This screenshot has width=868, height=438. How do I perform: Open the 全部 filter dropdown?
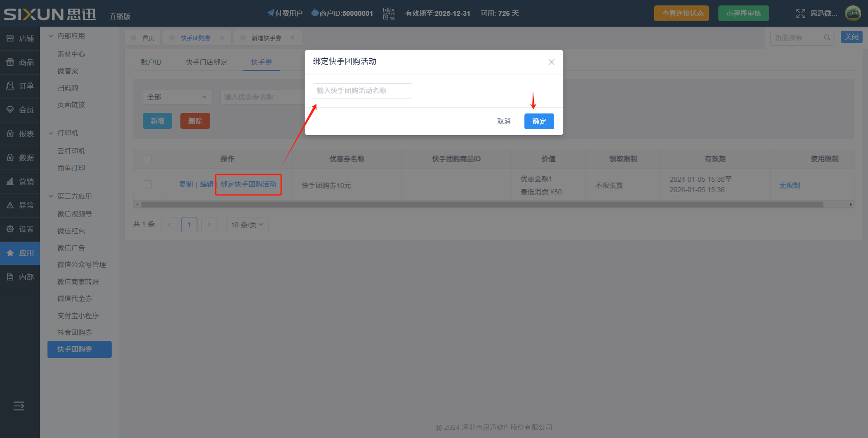(x=178, y=97)
